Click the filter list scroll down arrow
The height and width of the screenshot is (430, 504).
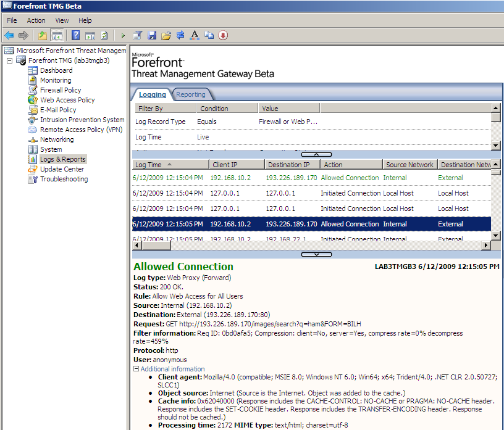pyautogui.click(x=495, y=146)
